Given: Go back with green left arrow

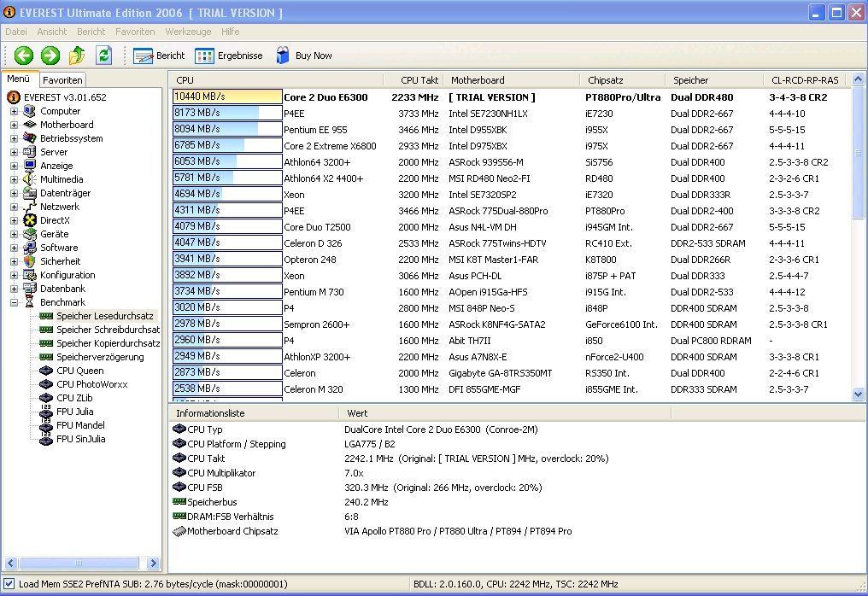Looking at the screenshot, I should [x=24, y=56].
